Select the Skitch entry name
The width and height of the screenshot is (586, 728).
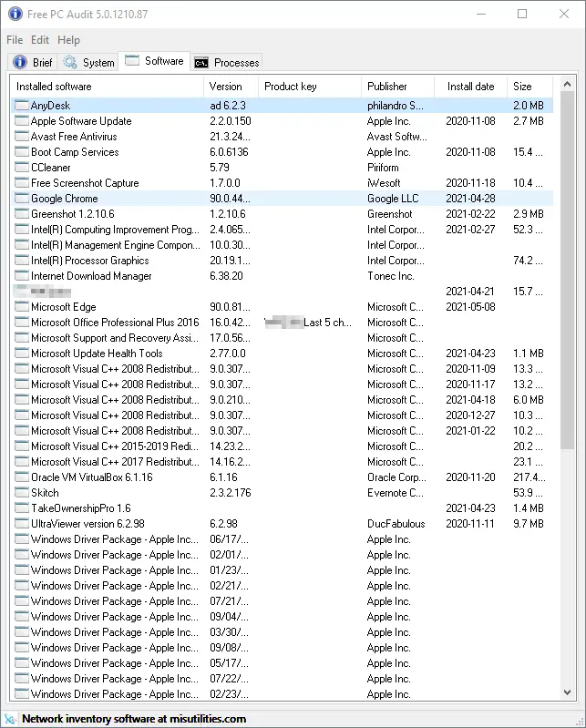45,493
